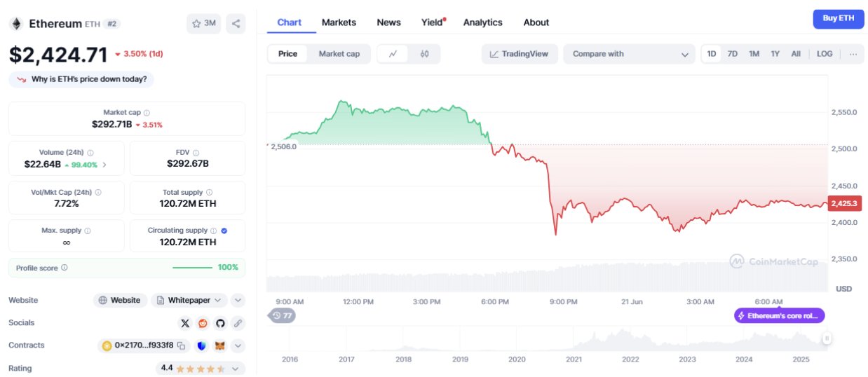868x377 pixels.
Task: Add the token via the MetaMask fox icon
Action: (220, 345)
